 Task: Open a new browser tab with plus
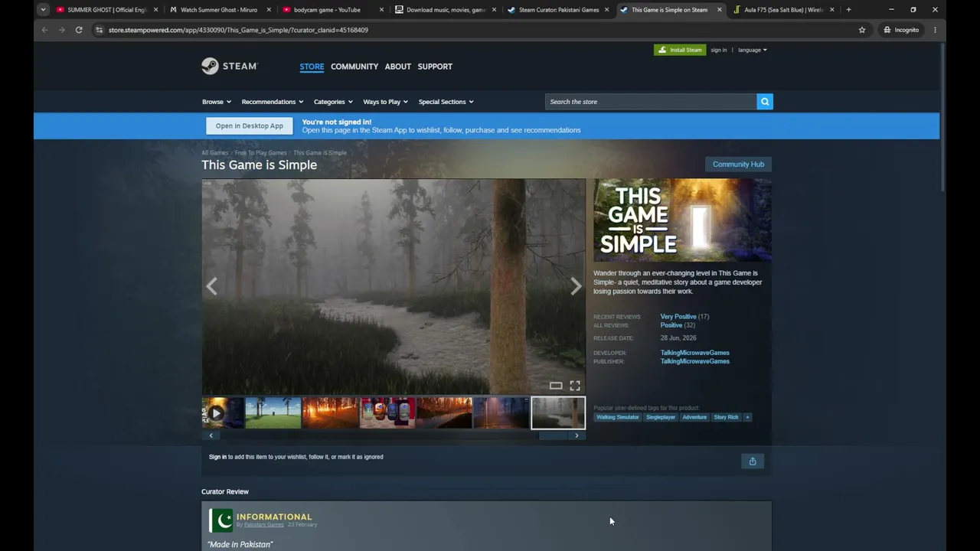point(848,10)
